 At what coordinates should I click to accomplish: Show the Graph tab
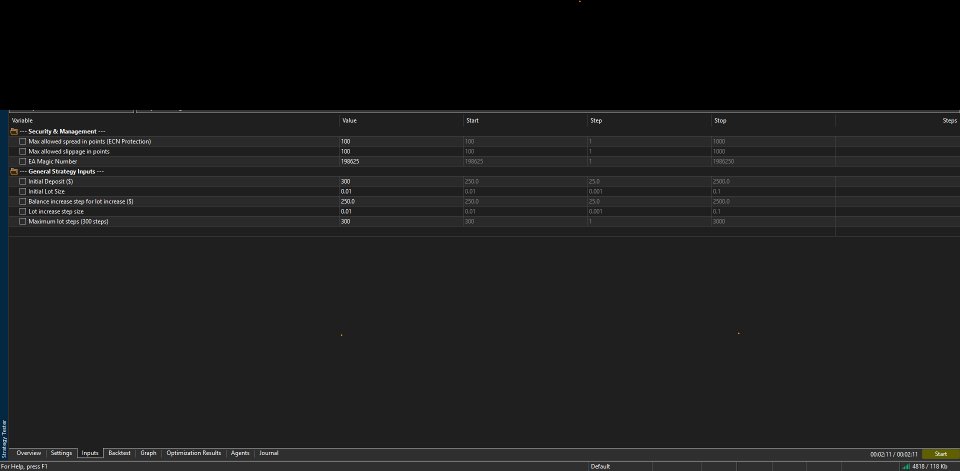[x=148, y=453]
